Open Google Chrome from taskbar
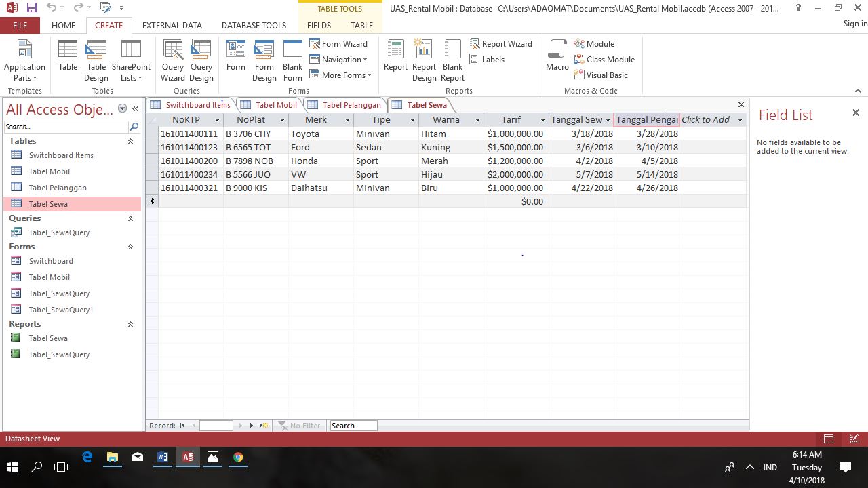 tap(238, 457)
